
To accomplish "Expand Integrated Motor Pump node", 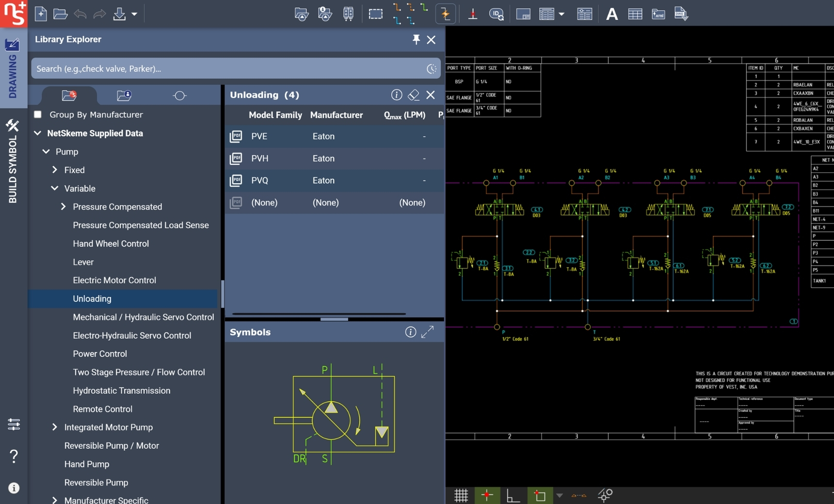I will coord(55,427).
